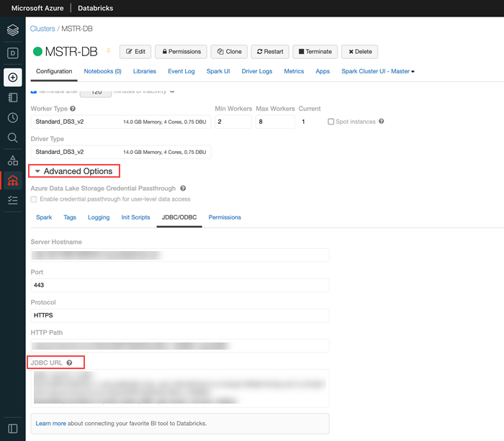Click the Max Workers field
The image size is (504, 441).
tap(275, 122)
